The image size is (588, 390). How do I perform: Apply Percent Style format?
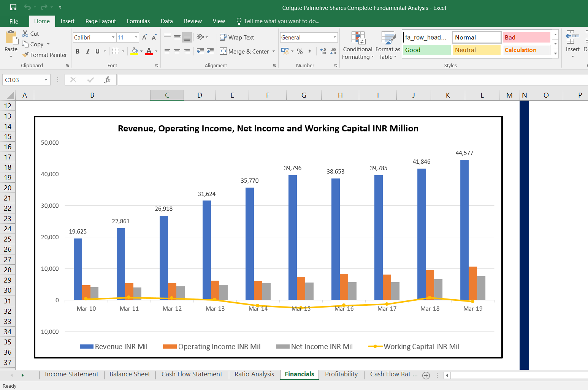click(x=300, y=51)
